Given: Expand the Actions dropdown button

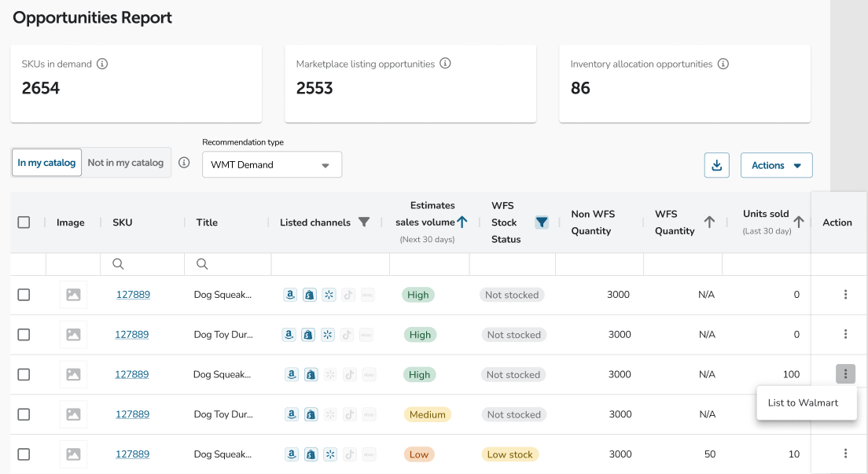Looking at the screenshot, I should point(776,165).
